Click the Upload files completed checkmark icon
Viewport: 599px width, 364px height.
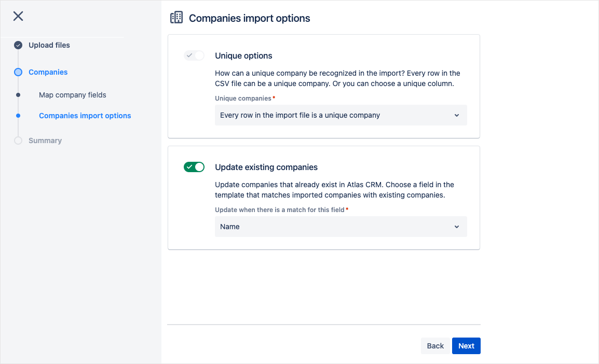pyautogui.click(x=18, y=45)
